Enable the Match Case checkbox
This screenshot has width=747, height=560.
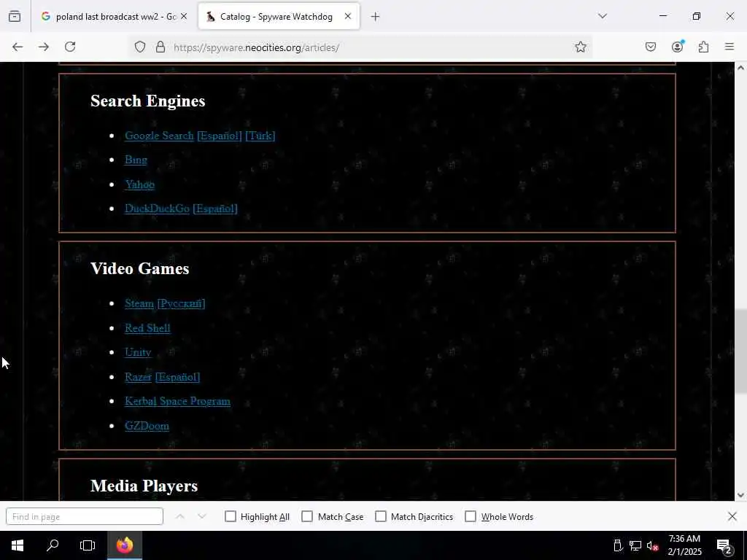point(307,517)
